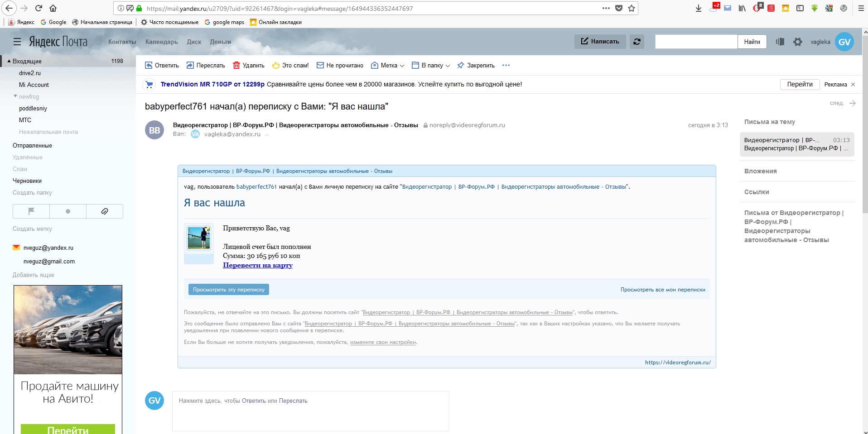The height and width of the screenshot is (434, 868).
Task: Toggle unread messages filter dot
Action: 68,211
